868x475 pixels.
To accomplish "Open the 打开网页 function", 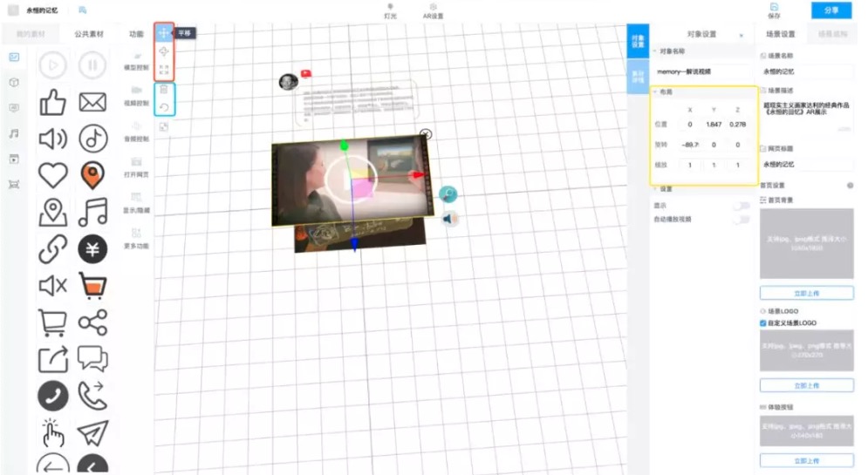I will tap(136, 167).
